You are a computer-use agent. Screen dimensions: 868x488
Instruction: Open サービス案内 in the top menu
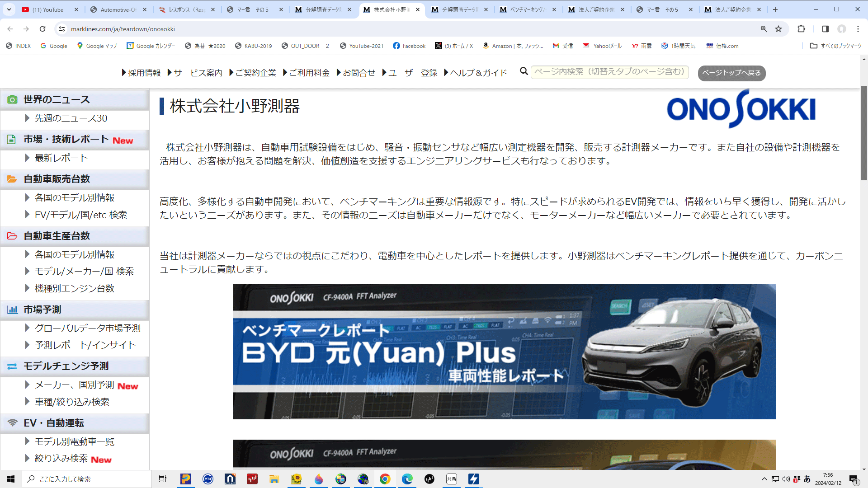(195, 73)
